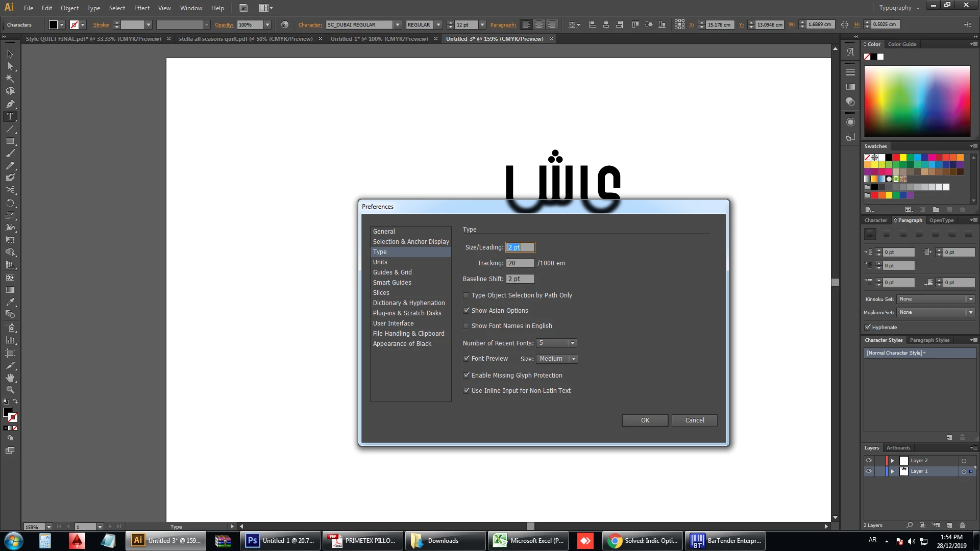Screen dimensions: 980x551
Task: Pick a color from the spectrum
Action: point(917,101)
